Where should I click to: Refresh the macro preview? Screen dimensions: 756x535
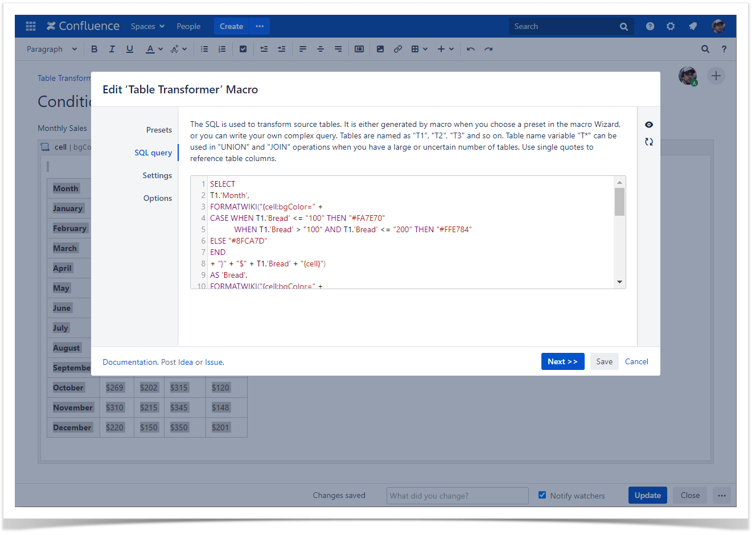pyautogui.click(x=649, y=141)
